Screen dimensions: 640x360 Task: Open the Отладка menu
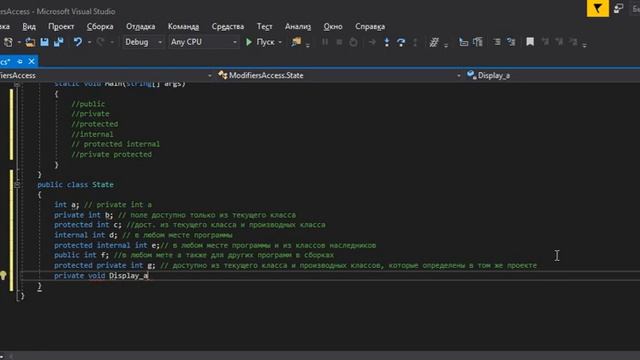140,27
